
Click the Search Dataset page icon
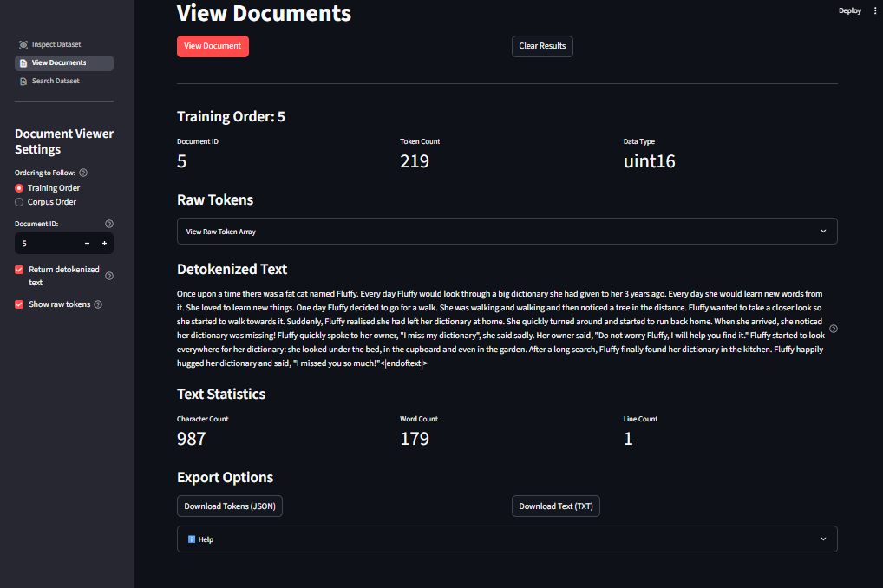(23, 81)
